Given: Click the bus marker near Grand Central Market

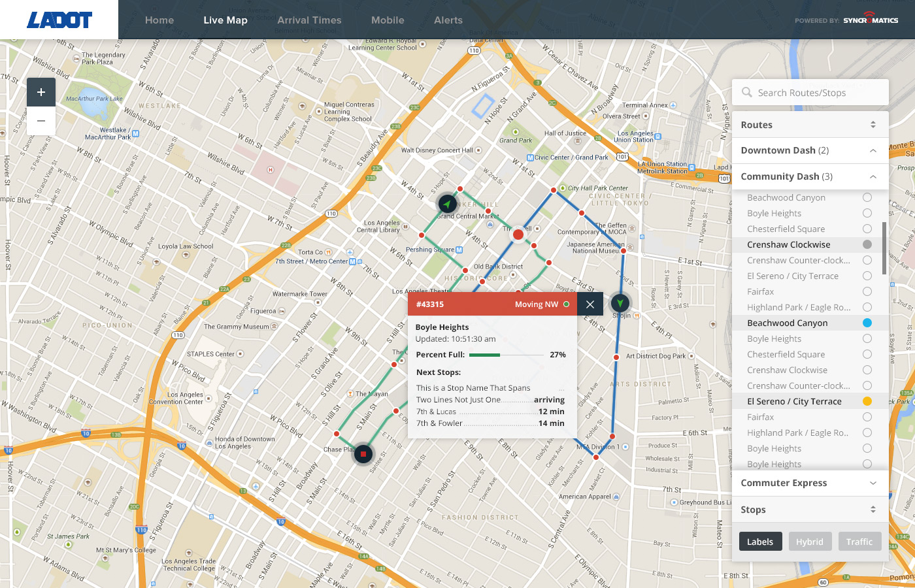Looking at the screenshot, I should pyautogui.click(x=447, y=204).
